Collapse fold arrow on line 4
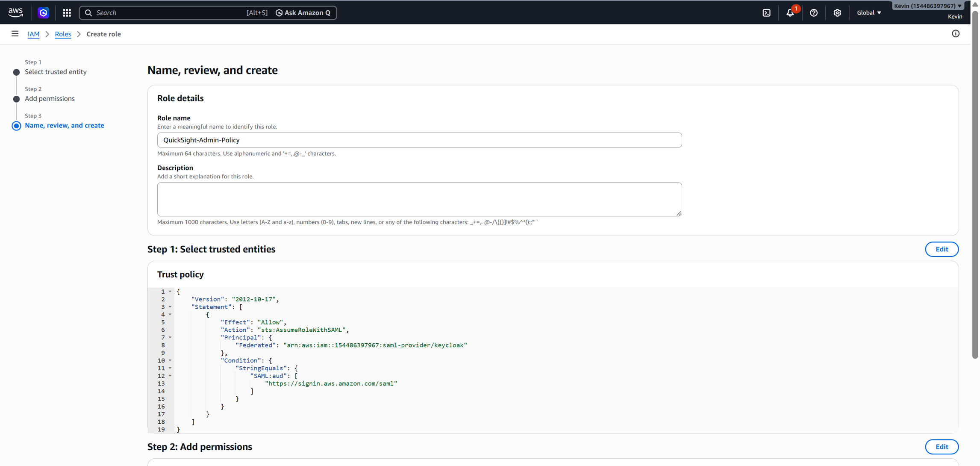Screen dimensions: 980x466 [x=170, y=315]
